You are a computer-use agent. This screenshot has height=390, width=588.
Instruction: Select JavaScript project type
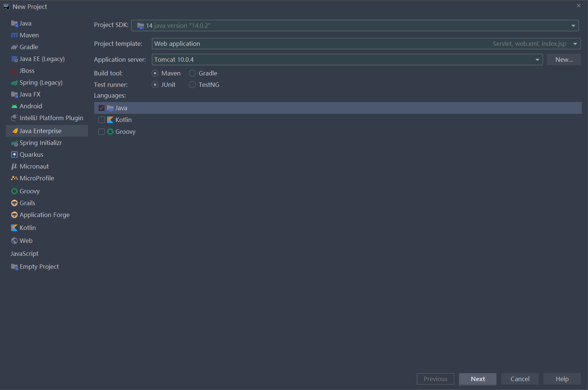click(x=47, y=254)
